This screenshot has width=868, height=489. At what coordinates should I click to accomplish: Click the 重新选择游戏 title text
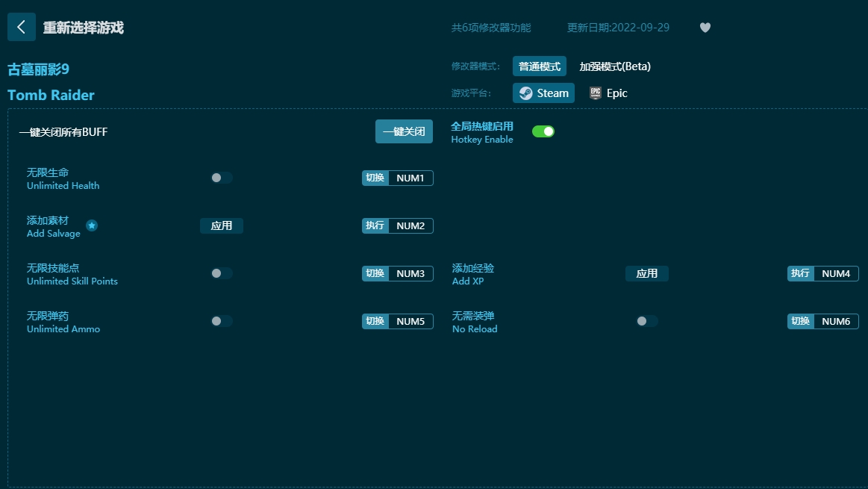(x=84, y=27)
